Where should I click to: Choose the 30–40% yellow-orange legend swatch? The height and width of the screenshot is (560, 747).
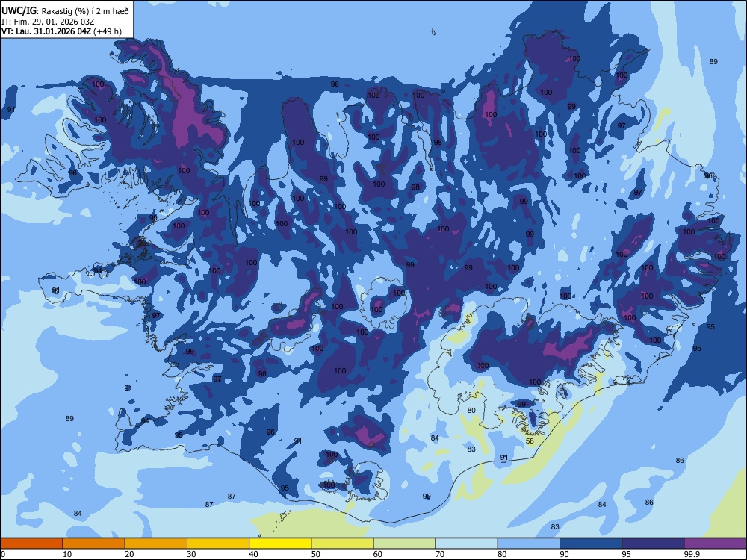[x=218, y=544]
